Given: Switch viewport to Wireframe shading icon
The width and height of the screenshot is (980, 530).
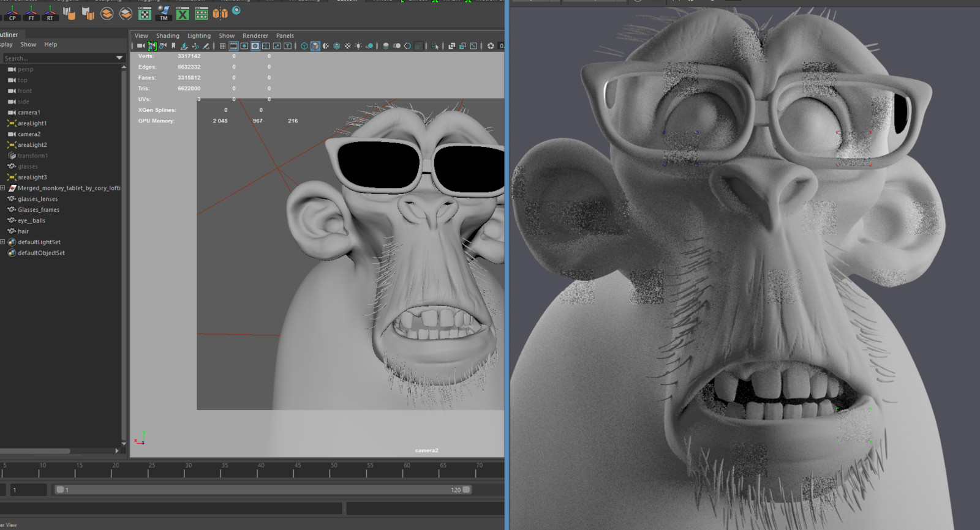Looking at the screenshot, I should [x=304, y=46].
